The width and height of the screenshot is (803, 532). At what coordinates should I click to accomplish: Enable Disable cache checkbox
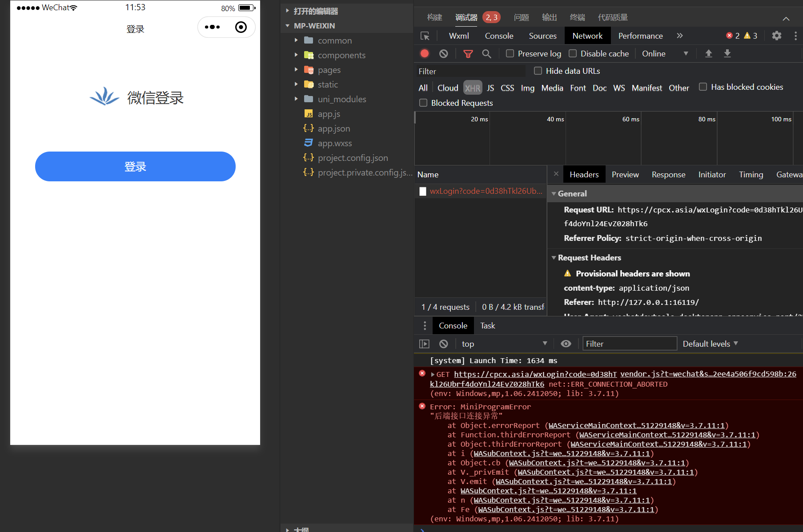[x=573, y=53]
